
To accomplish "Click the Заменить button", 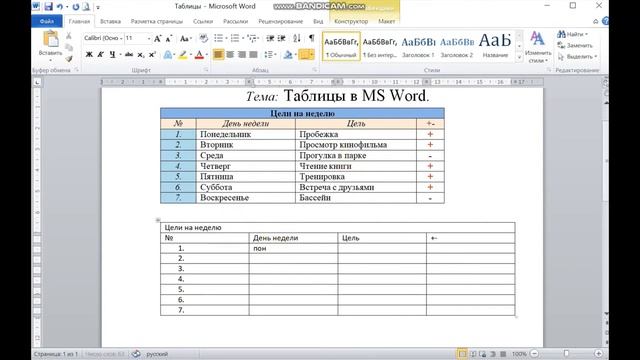I will [x=575, y=45].
